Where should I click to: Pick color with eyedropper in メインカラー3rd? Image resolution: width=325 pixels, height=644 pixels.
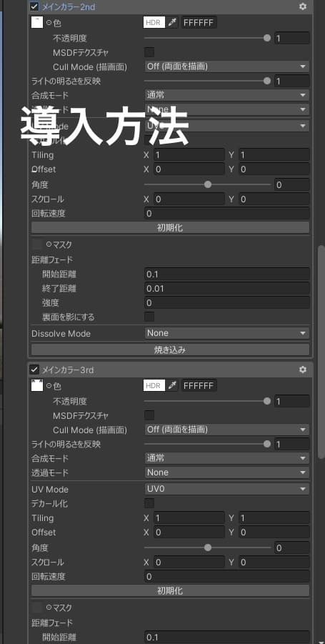[172, 385]
